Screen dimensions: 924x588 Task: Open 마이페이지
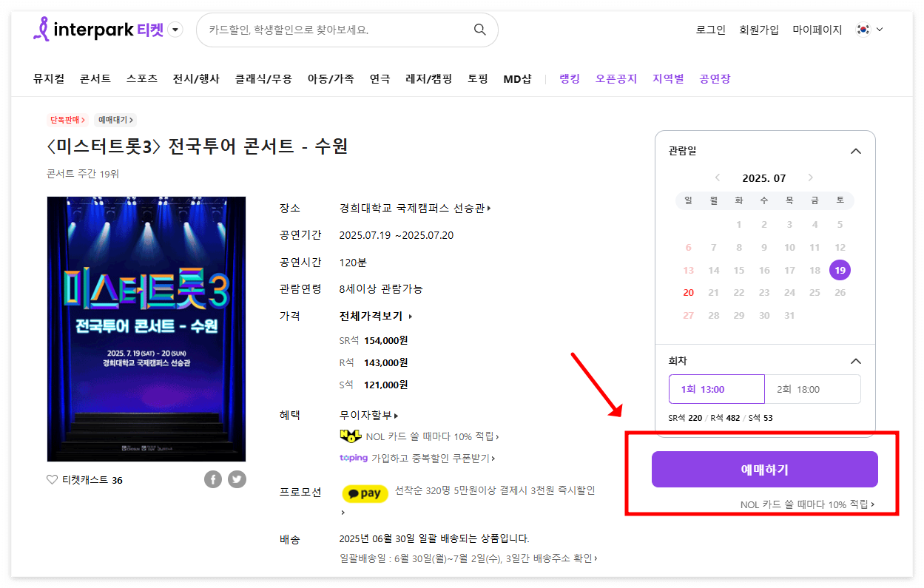coord(817,30)
